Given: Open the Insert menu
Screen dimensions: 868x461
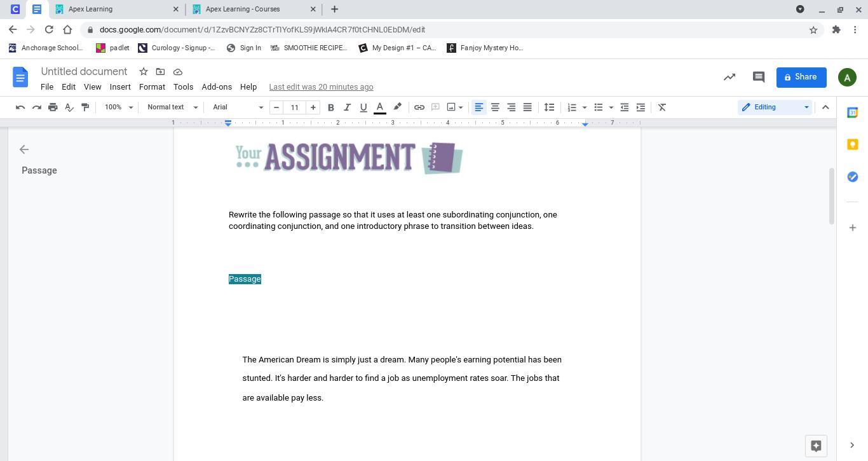Looking at the screenshot, I should pos(120,87).
